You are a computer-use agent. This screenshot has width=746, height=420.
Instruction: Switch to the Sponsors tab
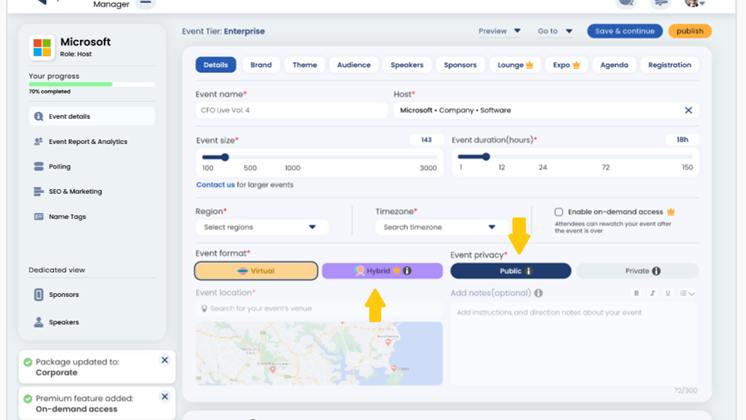point(460,65)
